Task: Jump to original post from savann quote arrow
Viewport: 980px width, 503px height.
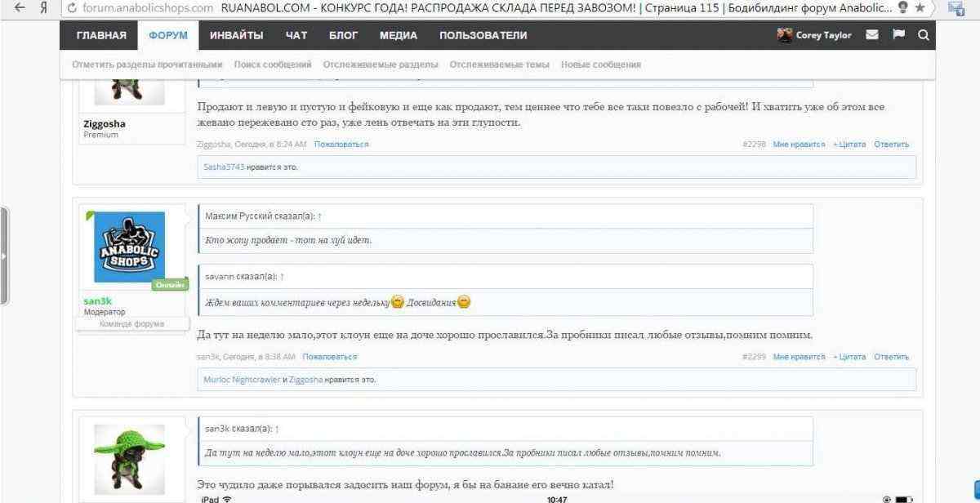Action: point(282,277)
